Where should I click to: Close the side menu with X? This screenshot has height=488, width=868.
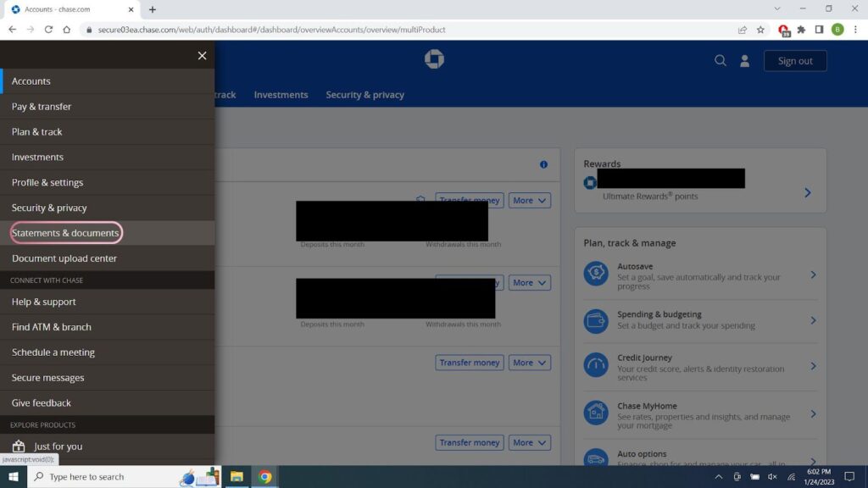pos(202,56)
